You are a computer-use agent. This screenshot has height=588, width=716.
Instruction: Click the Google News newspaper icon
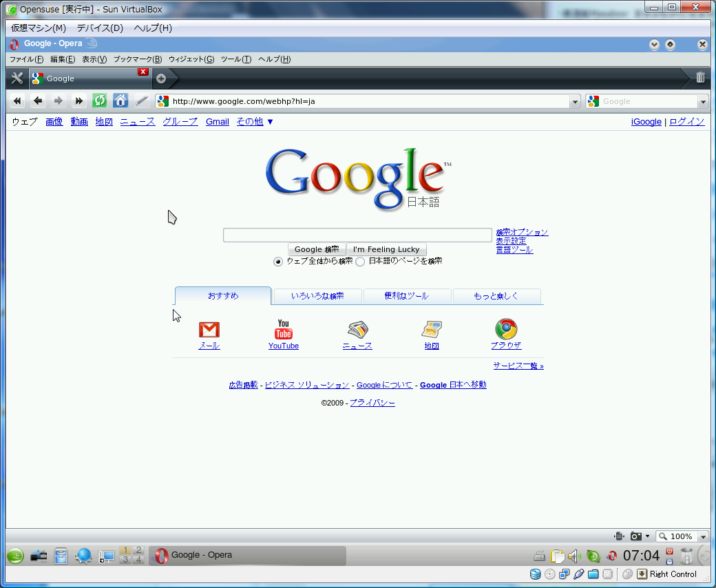point(357,329)
